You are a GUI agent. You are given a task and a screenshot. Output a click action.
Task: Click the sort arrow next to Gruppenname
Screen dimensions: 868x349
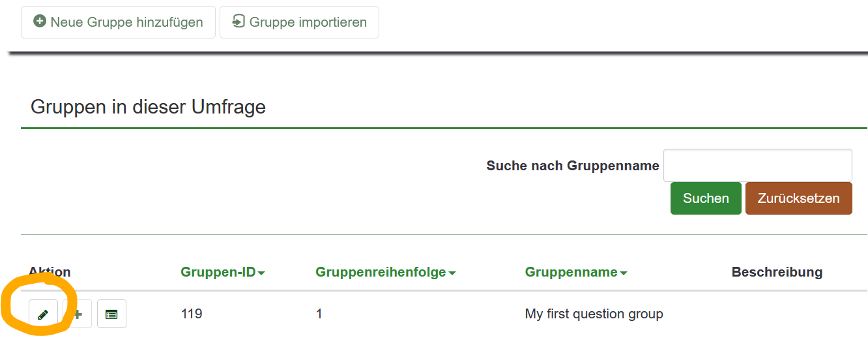[x=624, y=273]
